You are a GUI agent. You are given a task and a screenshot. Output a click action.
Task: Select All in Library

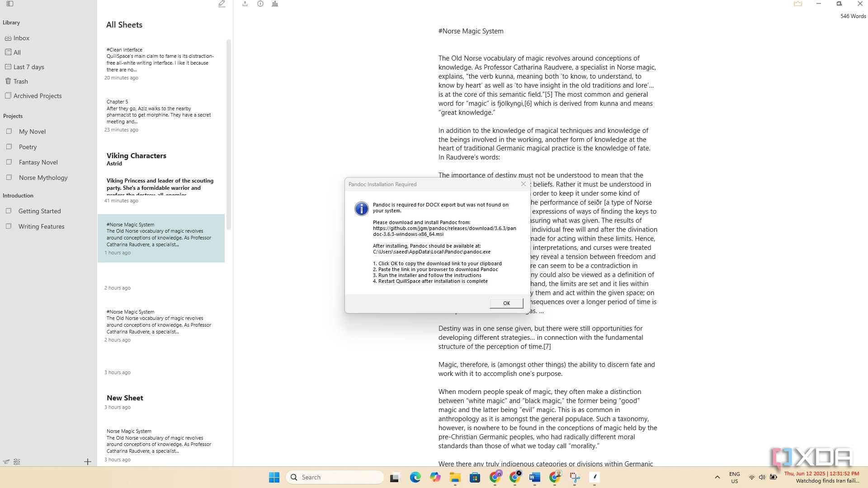[x=13, y=52]
